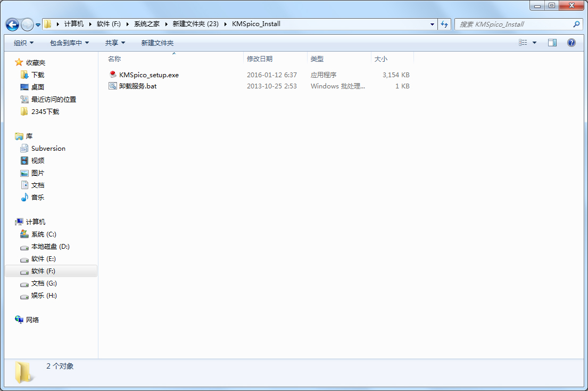
Task: Open drive 文档 (G:)
Action: (44, 283)
